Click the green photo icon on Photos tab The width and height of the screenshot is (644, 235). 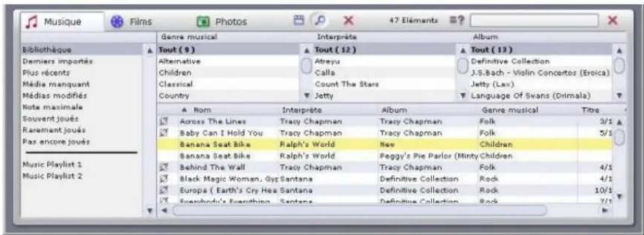coord(204,21)
